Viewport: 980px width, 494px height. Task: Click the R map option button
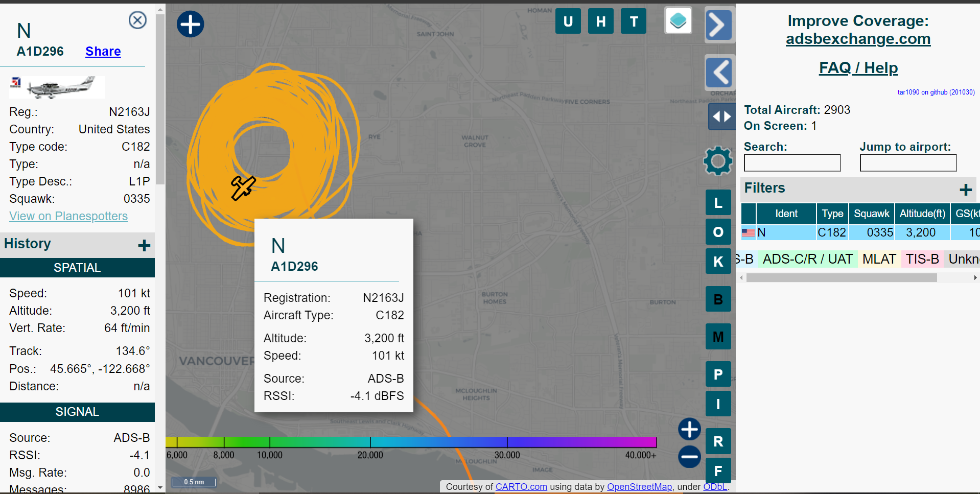click(718, 441)
